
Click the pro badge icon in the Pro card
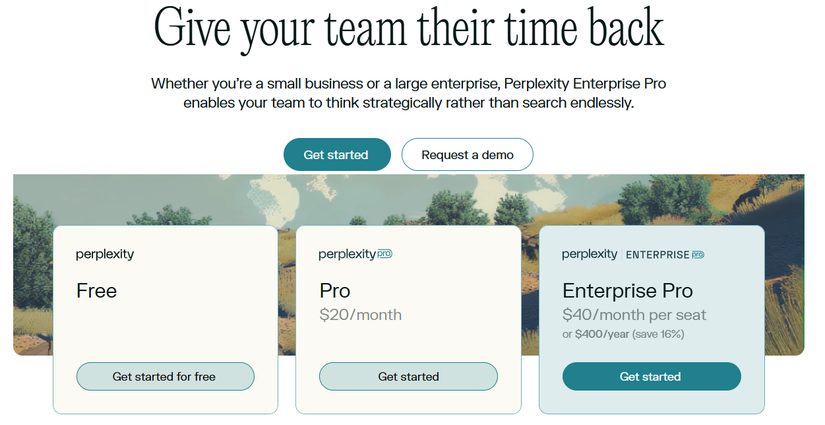click(x=385, y=254)
